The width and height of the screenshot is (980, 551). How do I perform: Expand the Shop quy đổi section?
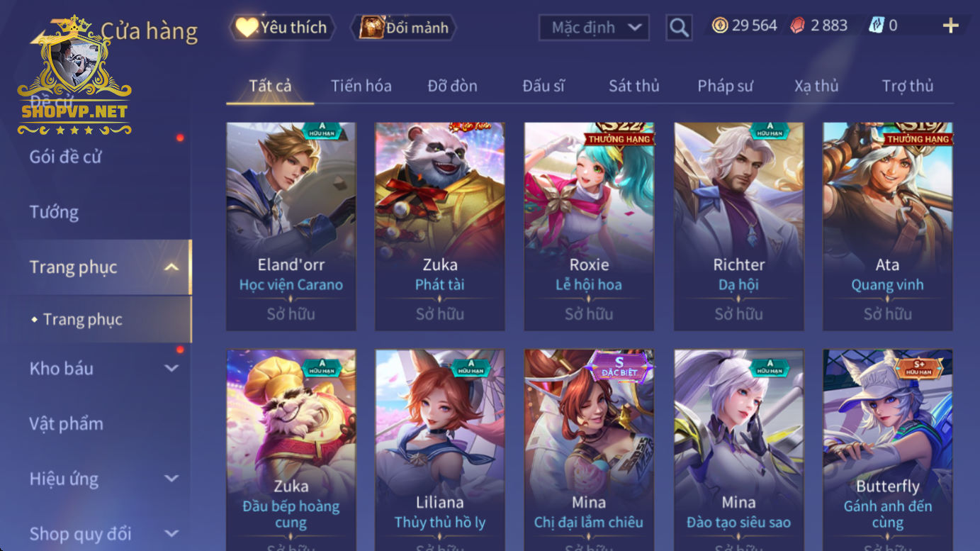(x=171, y=533)
